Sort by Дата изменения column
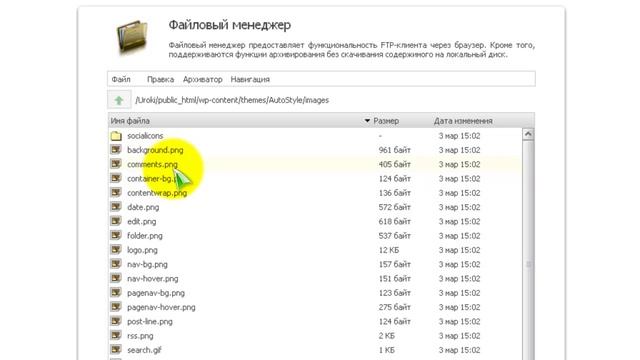This screenshot has width=640, height=360. 463,121
